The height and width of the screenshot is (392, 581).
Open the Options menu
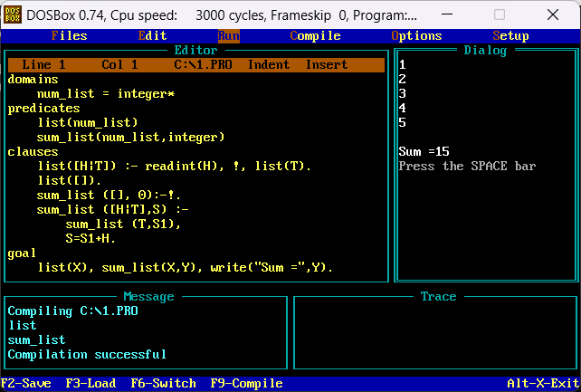(x=416, y=36)
